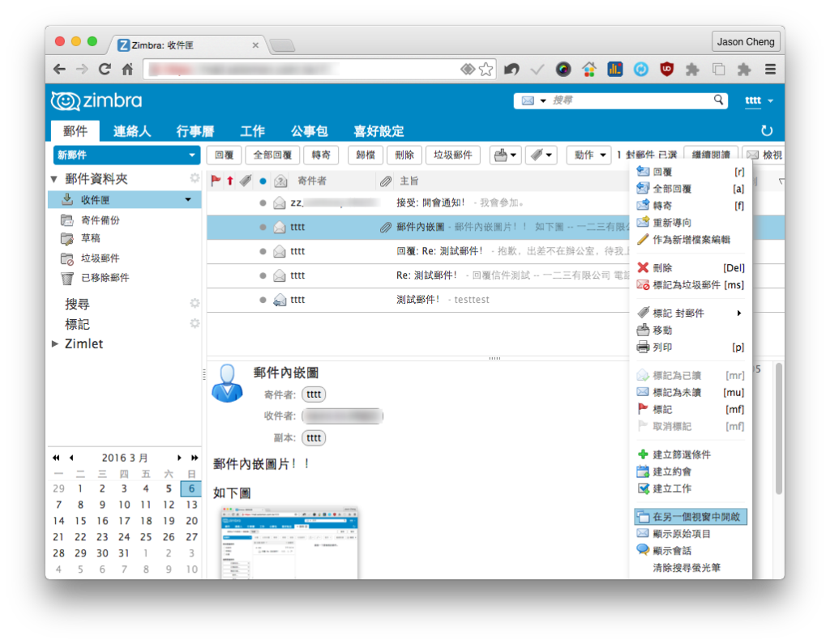Screen dimensions: 830x644
Task: Click in the Zimbra search field
Action: pos(630,100)
